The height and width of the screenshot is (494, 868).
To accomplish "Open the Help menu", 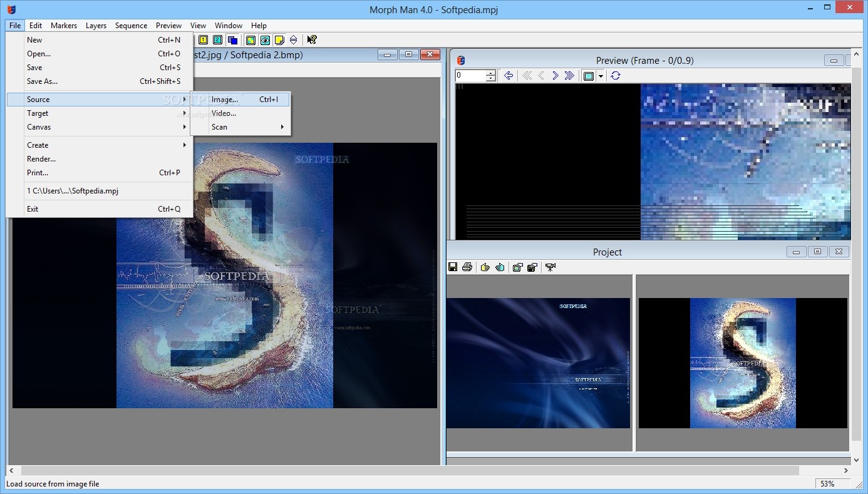I will click(x=259, y=26).
